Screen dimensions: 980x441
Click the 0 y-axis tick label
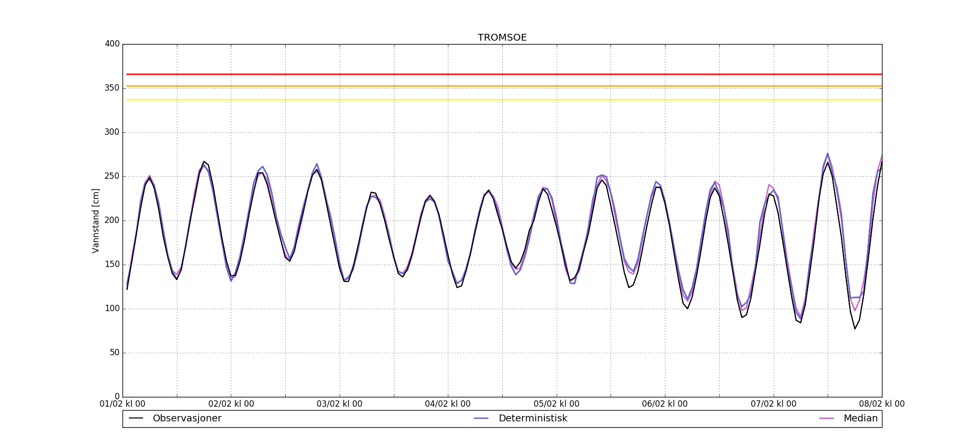(x=117, y=397)
